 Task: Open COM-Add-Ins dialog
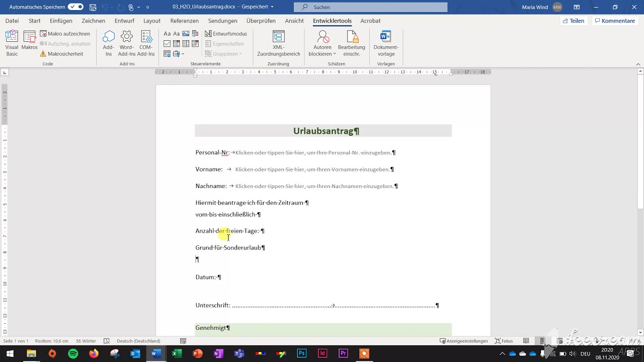click(146, 43)
